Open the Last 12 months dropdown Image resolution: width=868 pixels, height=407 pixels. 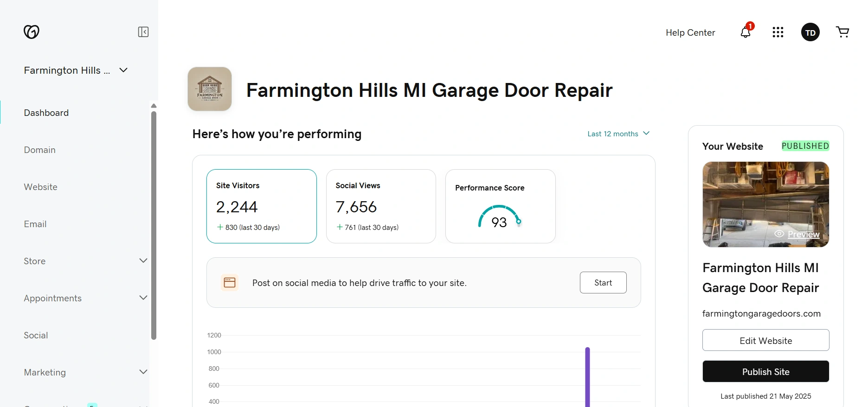click(618, 134)
